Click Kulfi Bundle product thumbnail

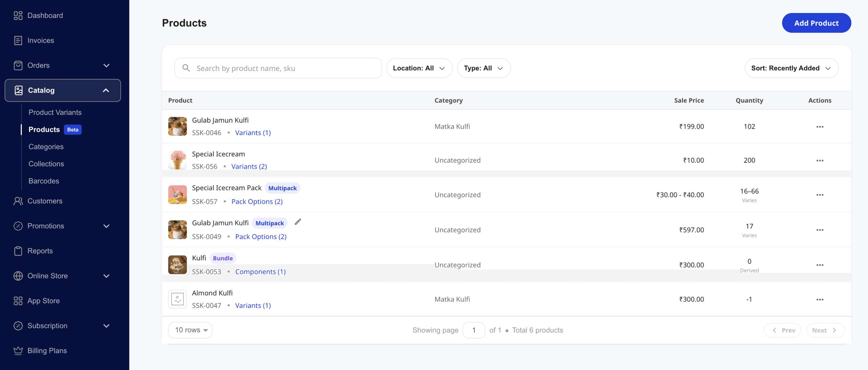point(177,265)
